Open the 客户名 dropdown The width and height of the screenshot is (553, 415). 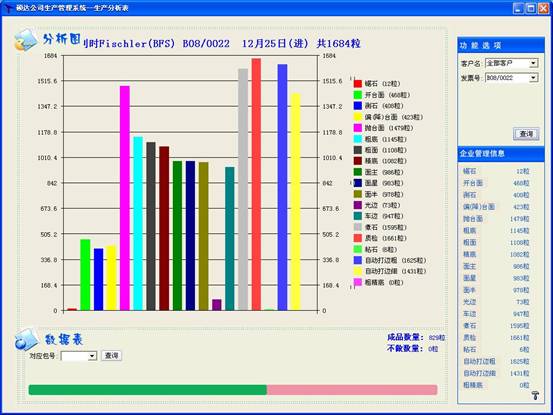(533, 63)
